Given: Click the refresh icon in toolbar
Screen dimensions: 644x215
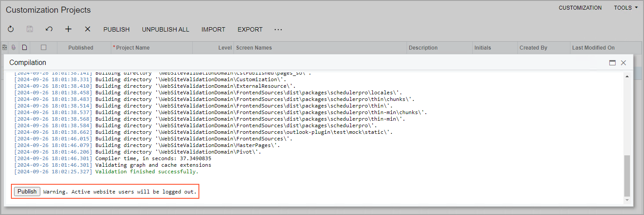Looking at the screenshot, I should pos(11,29).
